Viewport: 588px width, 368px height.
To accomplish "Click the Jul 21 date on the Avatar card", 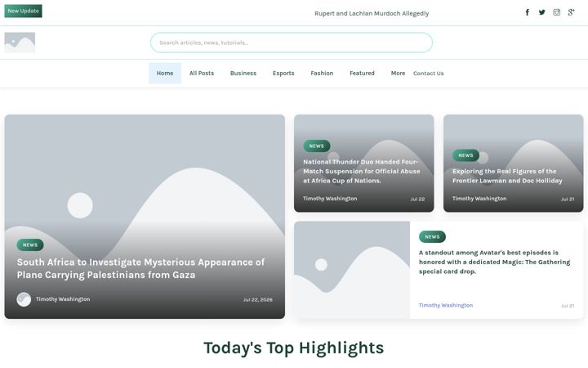I will (568, 306).
